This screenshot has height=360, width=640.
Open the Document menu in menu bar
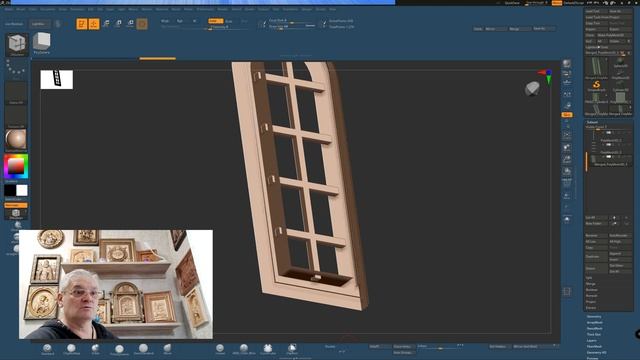tap(47, 9)
